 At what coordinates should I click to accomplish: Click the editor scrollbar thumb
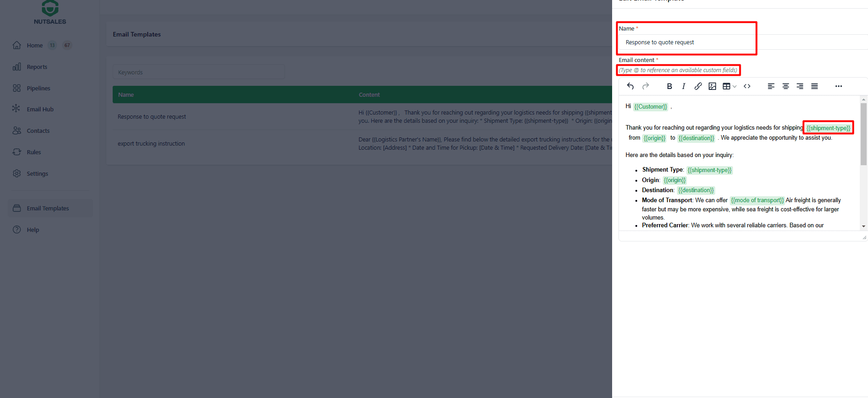[863, 134]
